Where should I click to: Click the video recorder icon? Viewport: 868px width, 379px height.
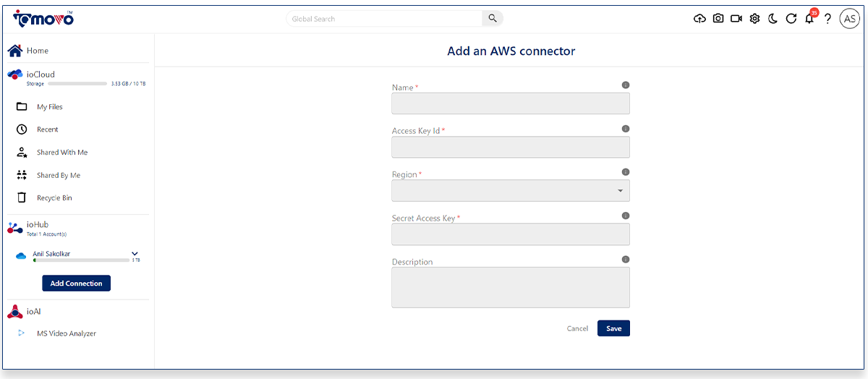click(x=736, y=19)
